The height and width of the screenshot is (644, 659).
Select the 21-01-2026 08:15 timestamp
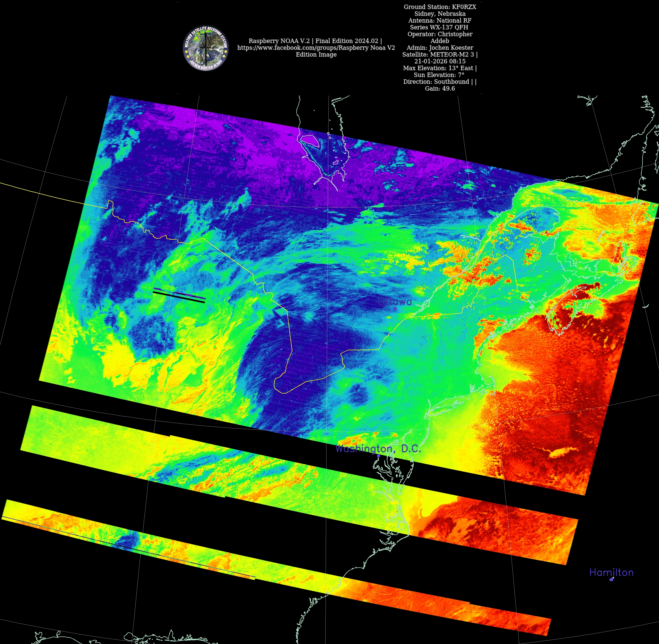point(440,61)
